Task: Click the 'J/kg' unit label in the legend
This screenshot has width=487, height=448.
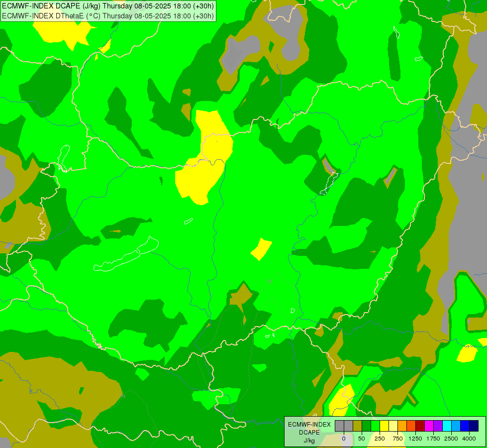Action: tap(309, 441)
